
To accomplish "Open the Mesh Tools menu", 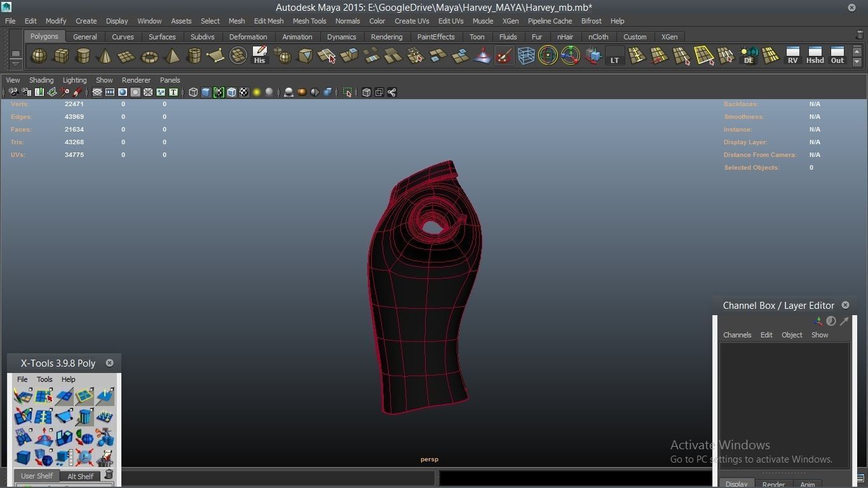I will pos(309,21).
